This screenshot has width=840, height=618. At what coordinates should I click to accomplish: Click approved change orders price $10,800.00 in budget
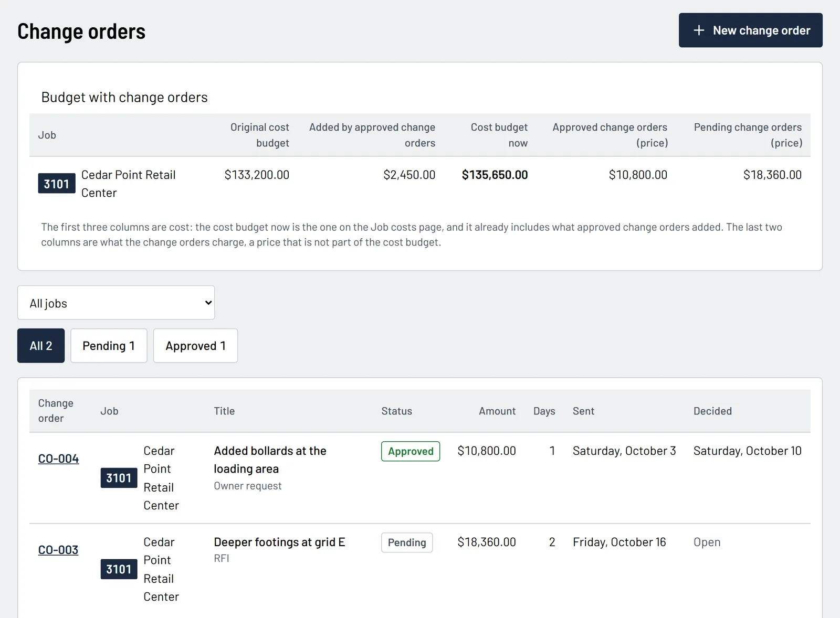coord(638,175)
